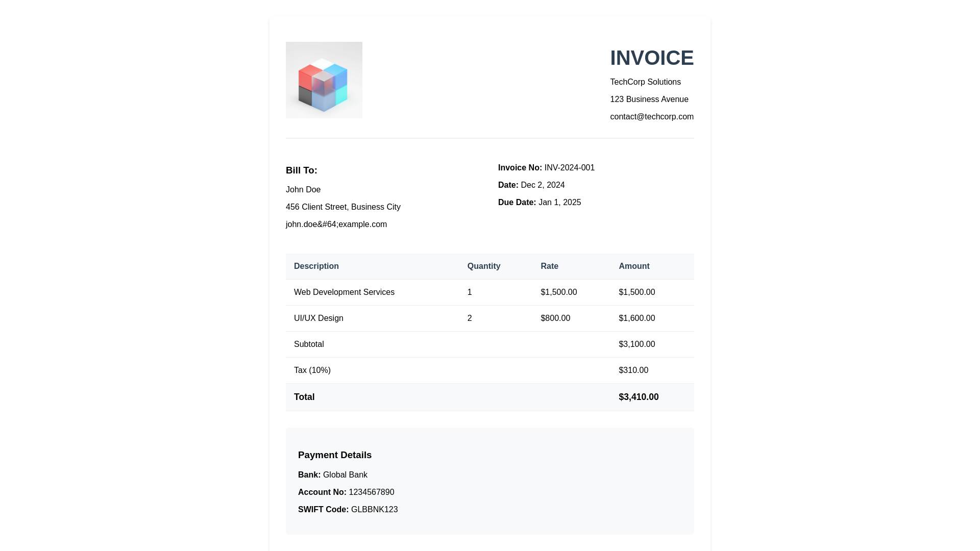Select the TechCorp Solutions company name
Screen dimensions: 980x551
[x=645, y=82]
